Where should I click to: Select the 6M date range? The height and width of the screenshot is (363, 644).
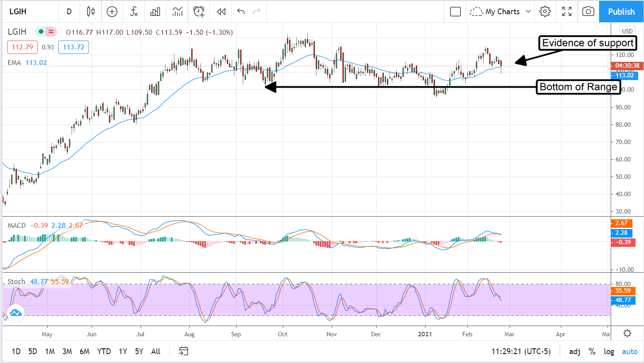85,351
